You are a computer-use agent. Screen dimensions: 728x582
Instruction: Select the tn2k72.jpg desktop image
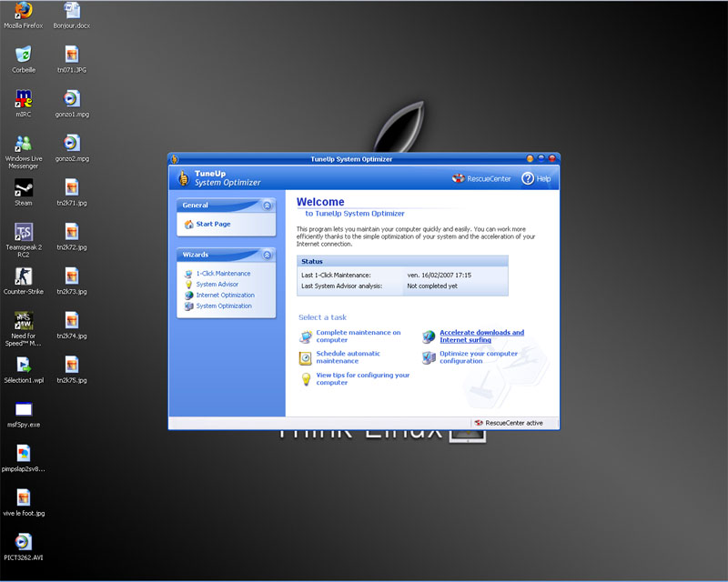pyautogui.click(x=72, y=236)
